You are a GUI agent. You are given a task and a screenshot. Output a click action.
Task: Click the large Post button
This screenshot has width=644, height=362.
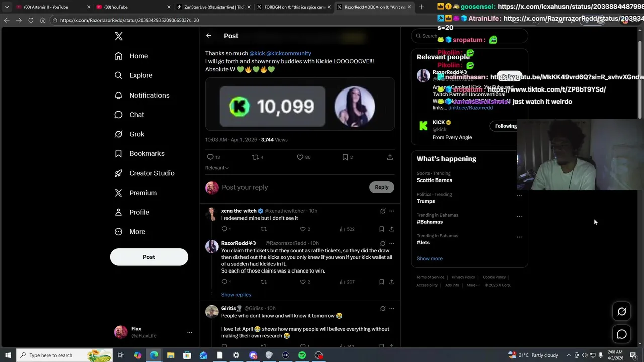coord(149,257)
